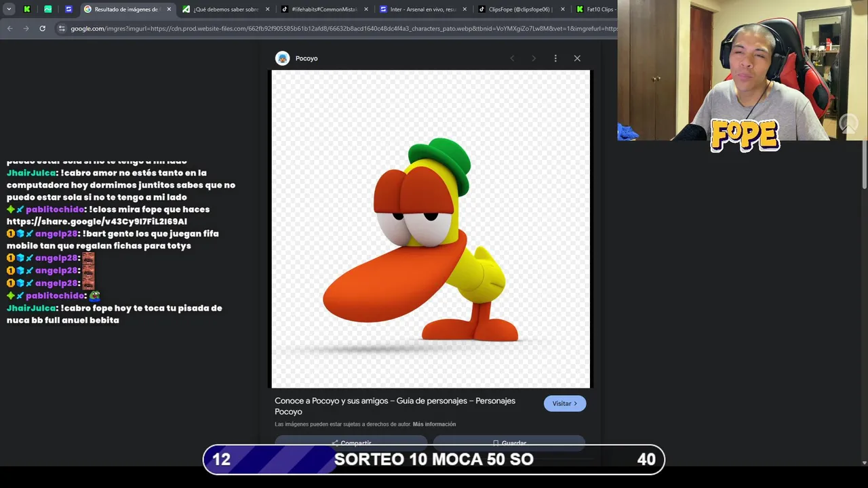Screen dimensions: 868x488
Task: Open the 'Más información' copyright link
Action: tap(434, 424)
